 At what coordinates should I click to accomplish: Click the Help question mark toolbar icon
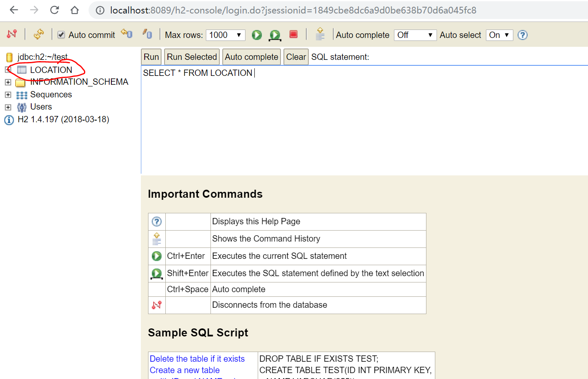point(523,35)
